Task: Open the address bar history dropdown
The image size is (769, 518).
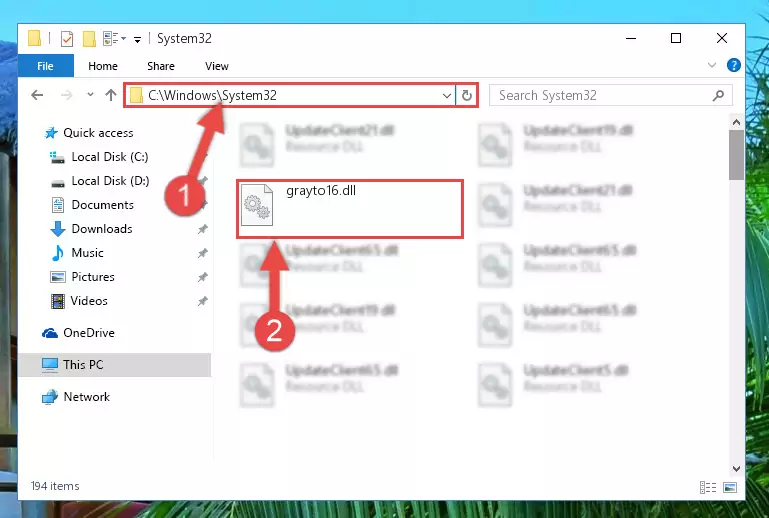Action: point(446,95)
